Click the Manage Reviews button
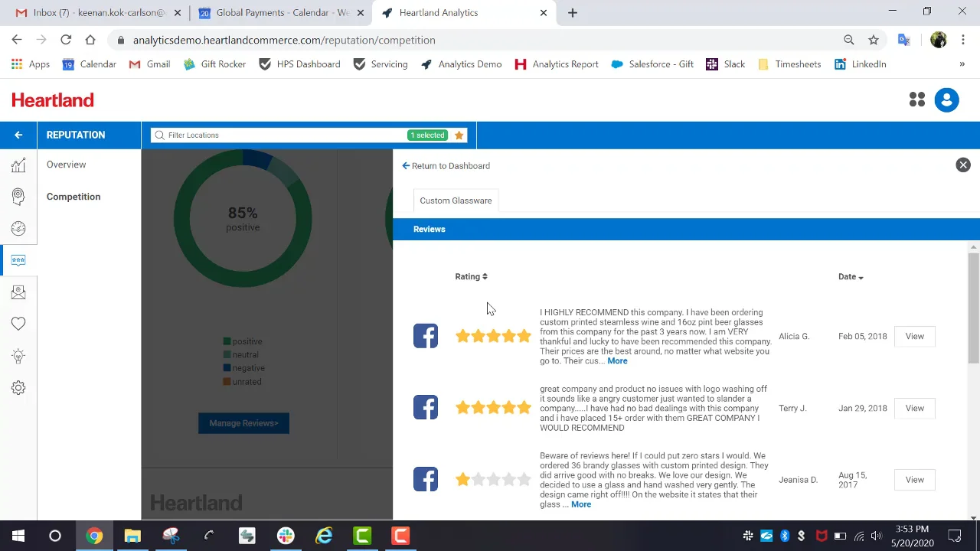Image resolution: width=980 pixels, height=551 pixels. [x=243, y=423]
